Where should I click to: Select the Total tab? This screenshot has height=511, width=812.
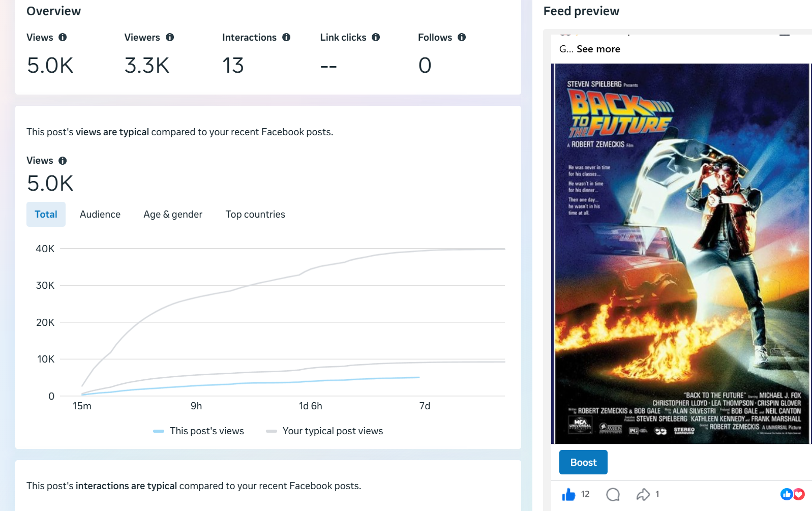46,215
